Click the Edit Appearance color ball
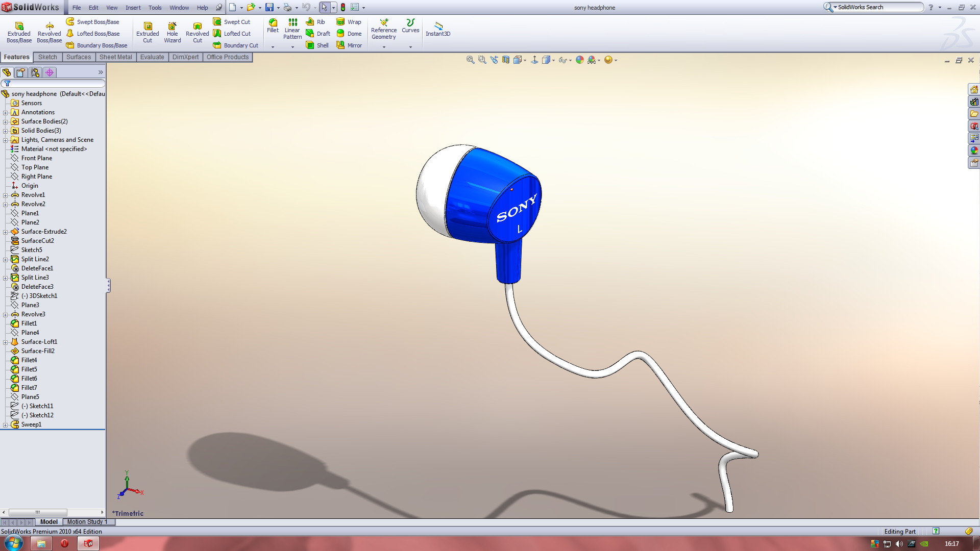The width and height of the screenshot is (980, 551). 579,60
